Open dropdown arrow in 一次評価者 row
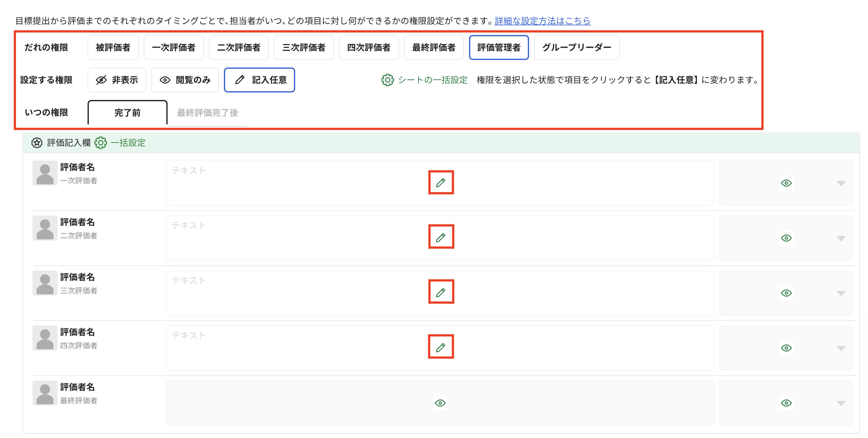868x438 pixels. click(841, 183)
